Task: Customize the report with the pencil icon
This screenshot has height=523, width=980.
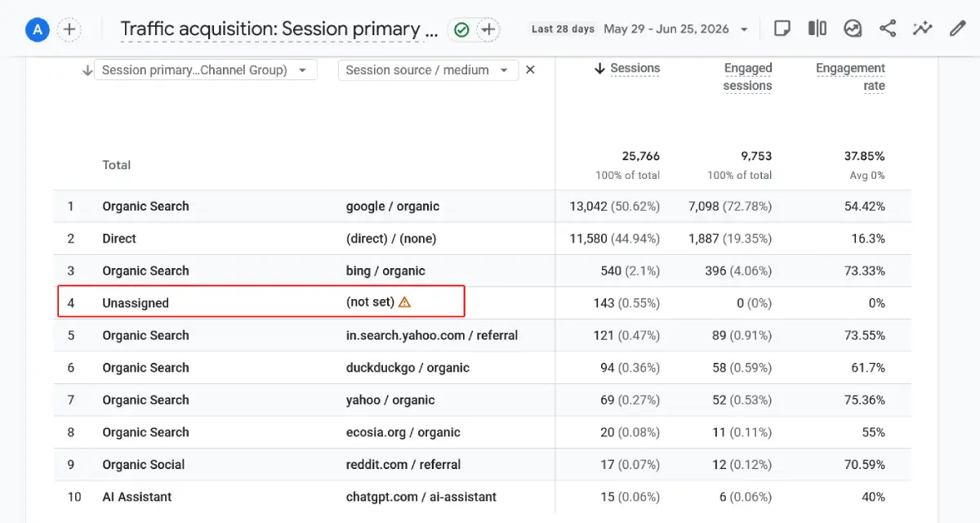Action: pyautogui.click(x=958, y=29)
